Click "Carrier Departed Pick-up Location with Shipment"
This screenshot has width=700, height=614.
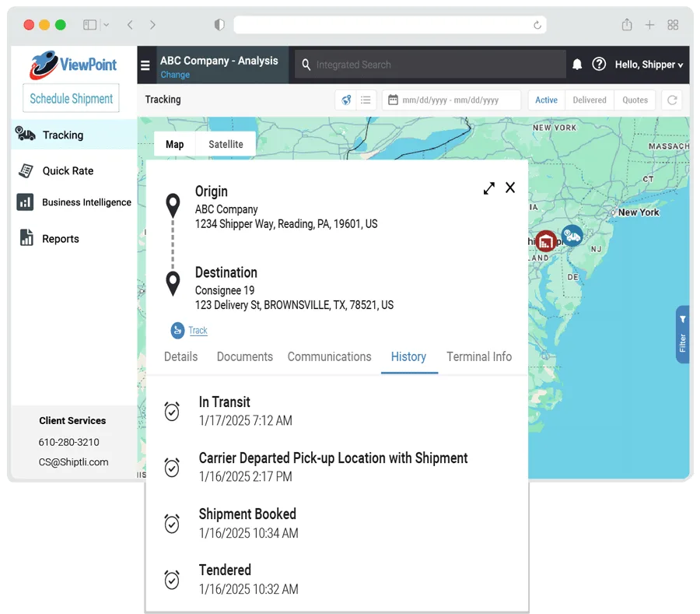click(x=333, y=458)
